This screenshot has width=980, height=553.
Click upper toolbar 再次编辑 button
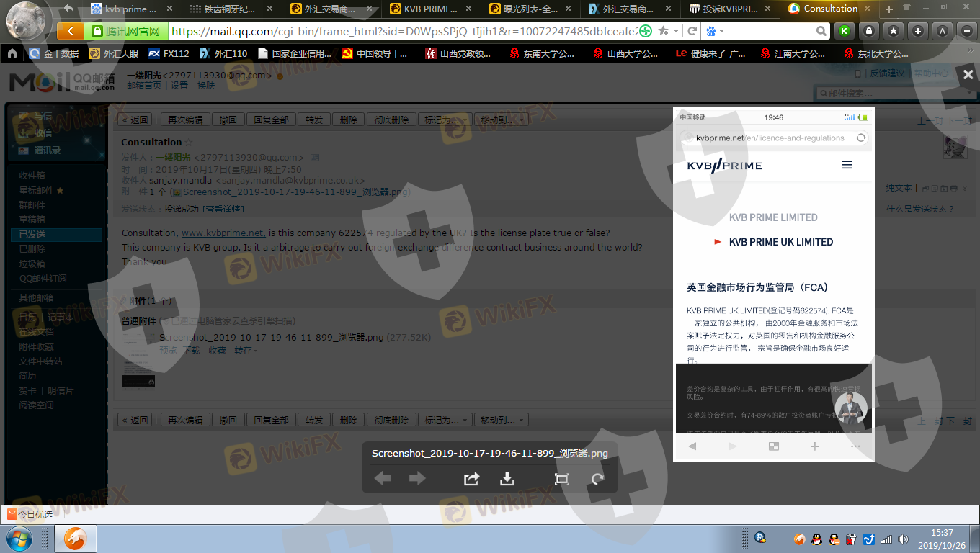click(x=185, y=120)
